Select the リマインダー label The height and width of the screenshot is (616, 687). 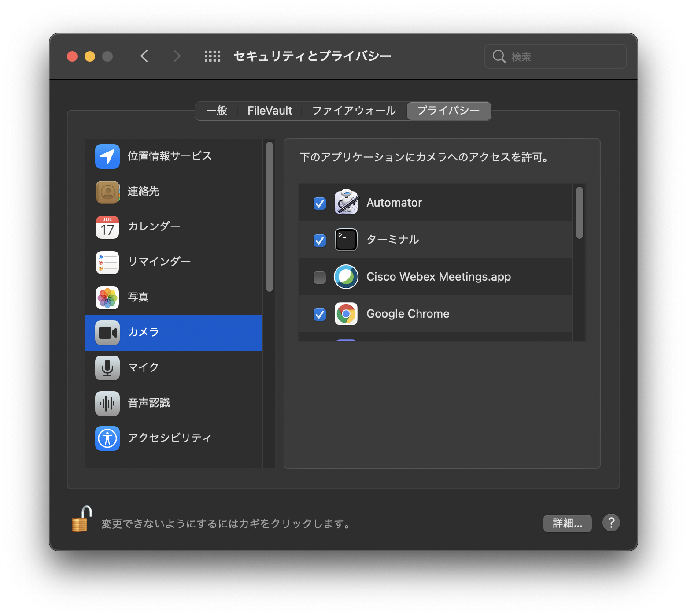click(x=159, y=262)
